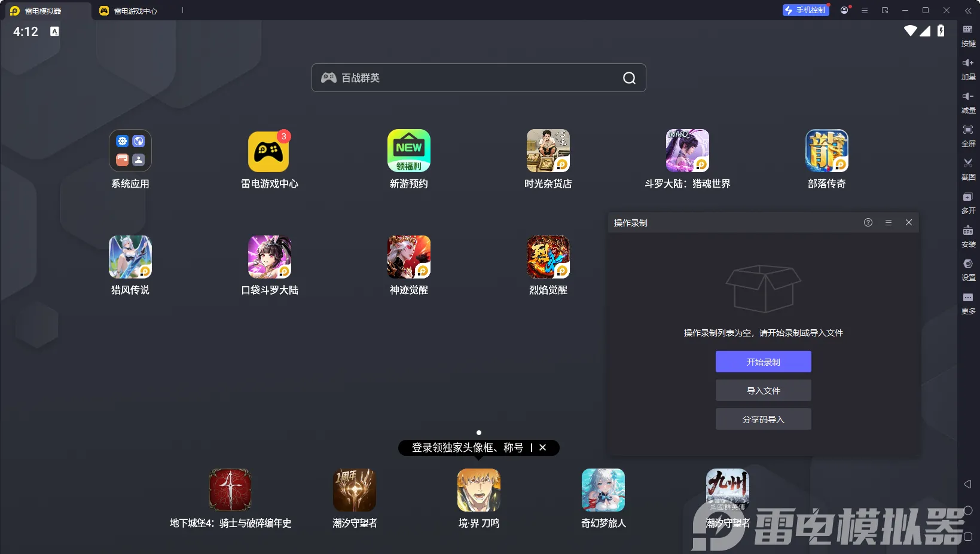Click the 百战群英 search field
980x554 pixels.
pyautogui.click(x=479, y=78)
